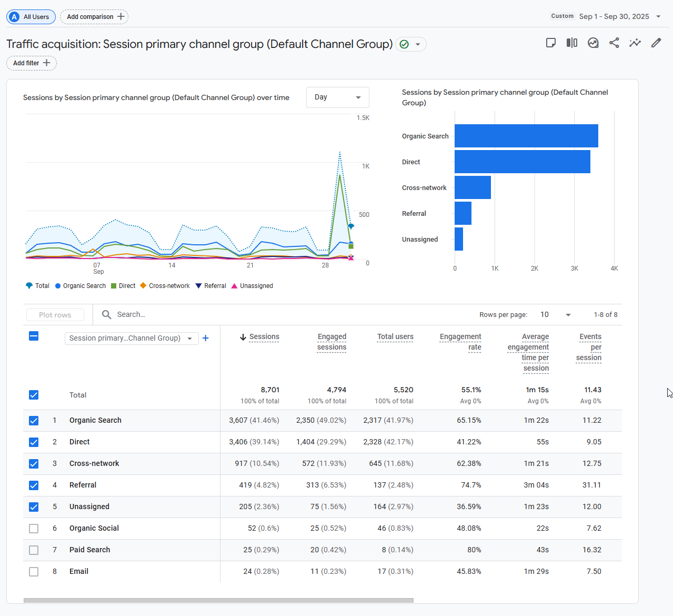The image size is (673, 616).
Task: Open the Day granularity dropdown
Action: pyautogui.click(x=337, y=97)
